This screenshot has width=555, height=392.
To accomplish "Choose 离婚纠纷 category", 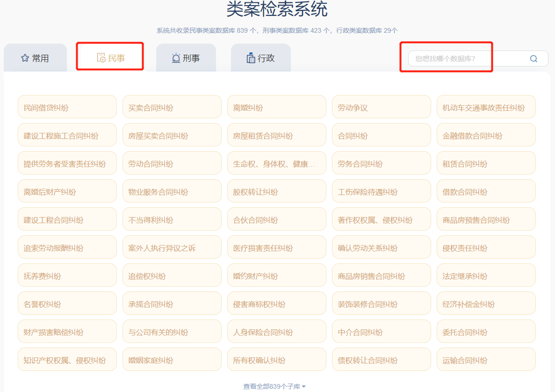I will [x=276, y=107].
